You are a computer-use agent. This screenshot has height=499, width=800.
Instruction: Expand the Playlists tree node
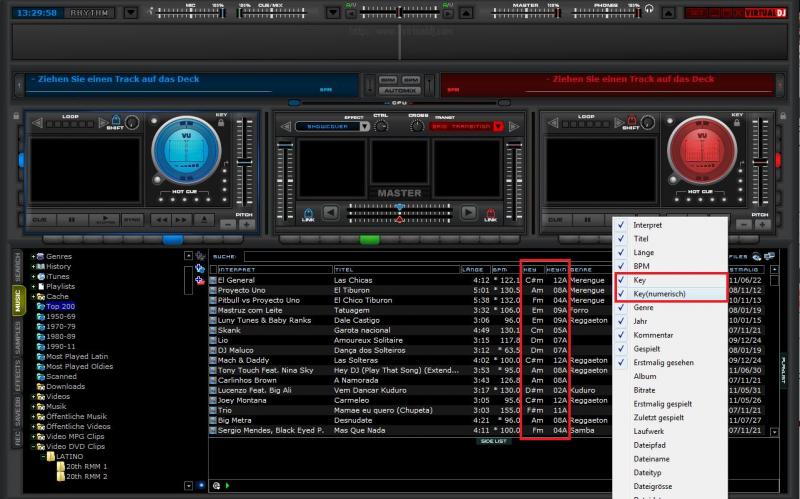[x=33, y=287]
